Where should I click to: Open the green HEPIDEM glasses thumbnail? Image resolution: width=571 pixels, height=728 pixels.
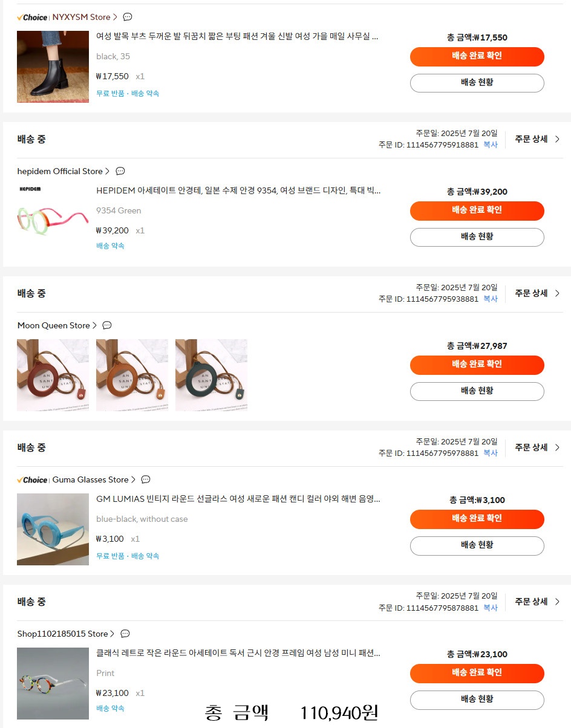53,221
